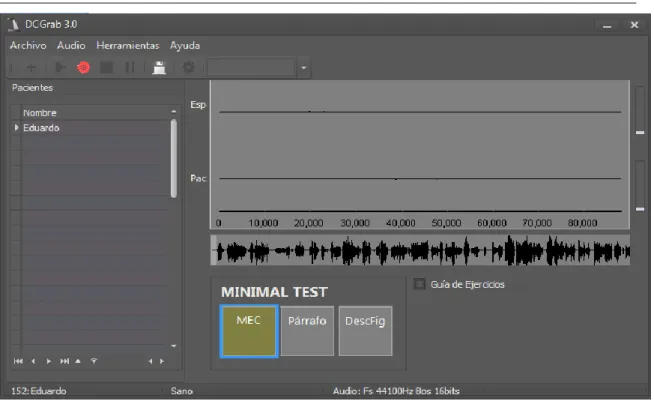Click the lower volume slider handle
The height and width of the screenshot is (404, 654).
point(640,209)
